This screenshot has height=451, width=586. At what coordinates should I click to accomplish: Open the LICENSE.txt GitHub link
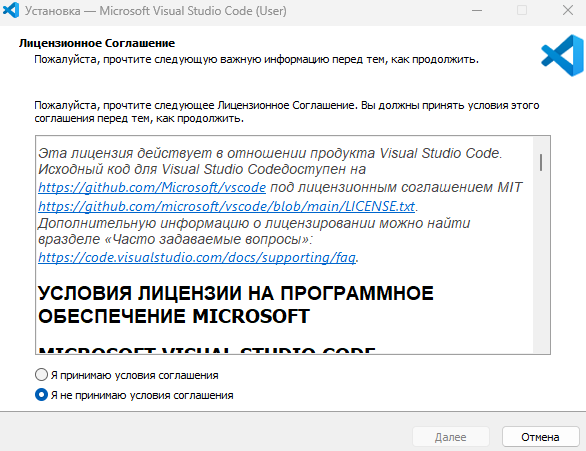pos(226,206)
